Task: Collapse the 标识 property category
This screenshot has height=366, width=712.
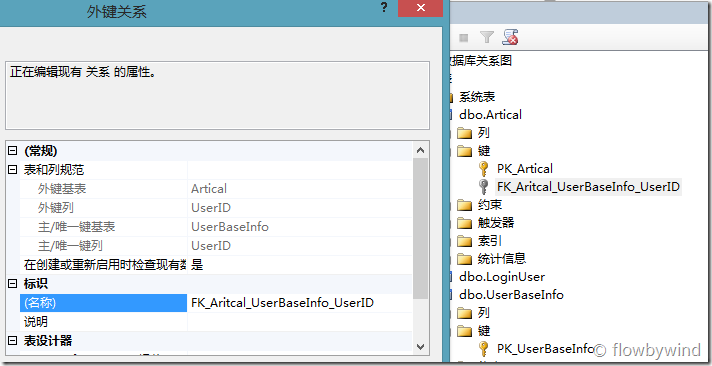Action: (x=13, y=284)
